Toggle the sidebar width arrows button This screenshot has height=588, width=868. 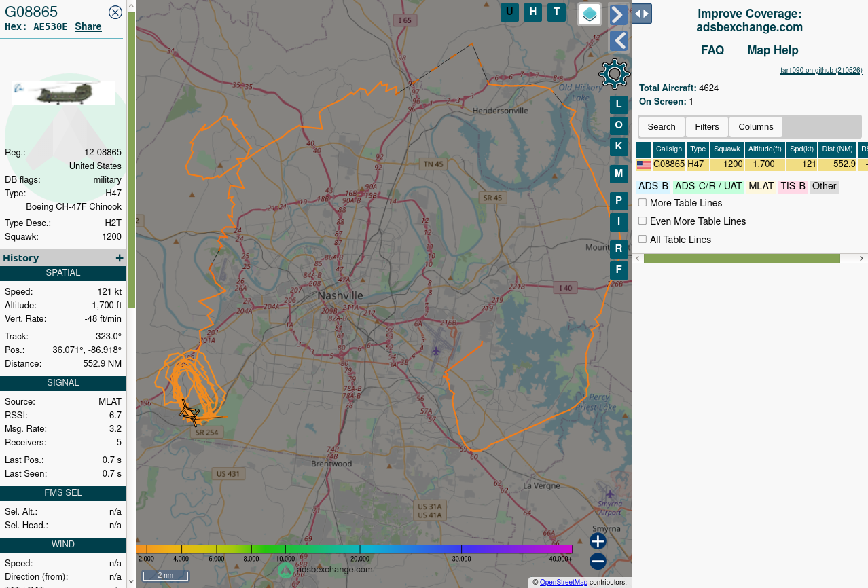coord(642,14)
